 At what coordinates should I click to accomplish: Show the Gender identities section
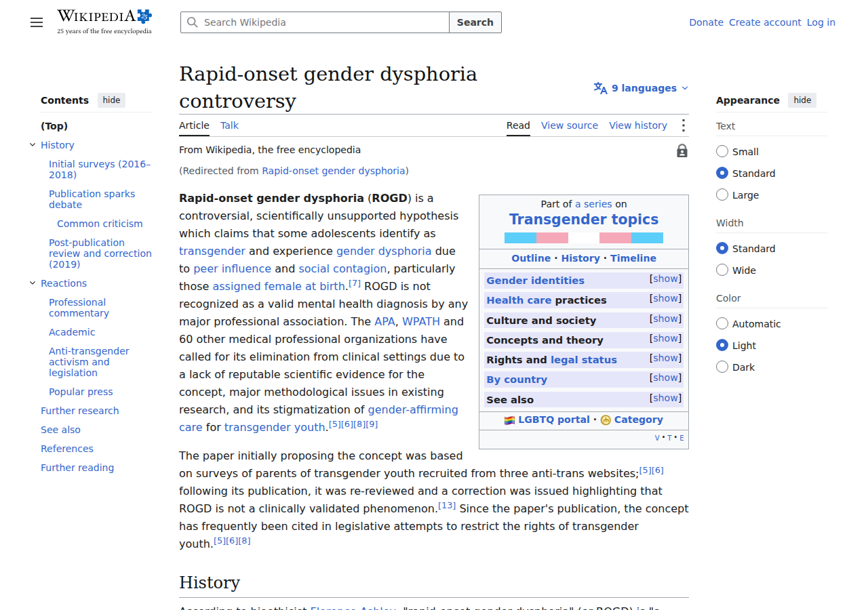pyautogui.click(x=666, y=279)
